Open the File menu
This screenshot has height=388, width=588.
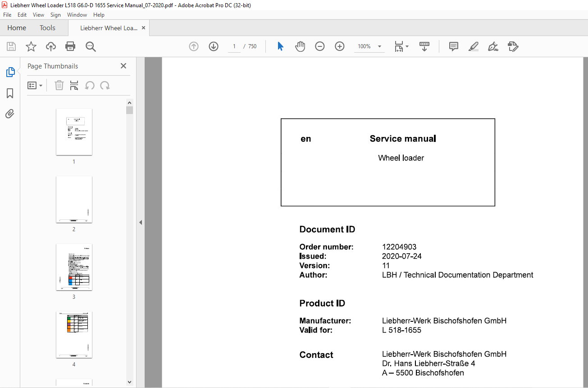click(x=7, y=15)
